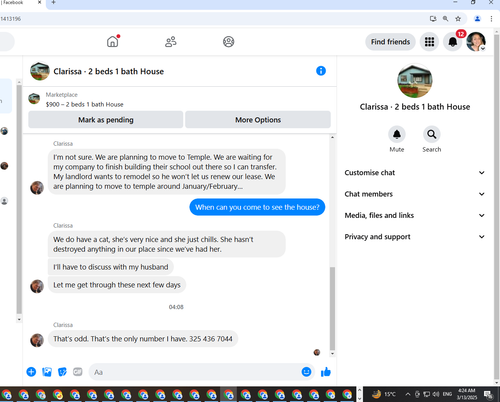Search in conversation with magnifier icon
500x402 pixels.
click(x=432, y=134)
